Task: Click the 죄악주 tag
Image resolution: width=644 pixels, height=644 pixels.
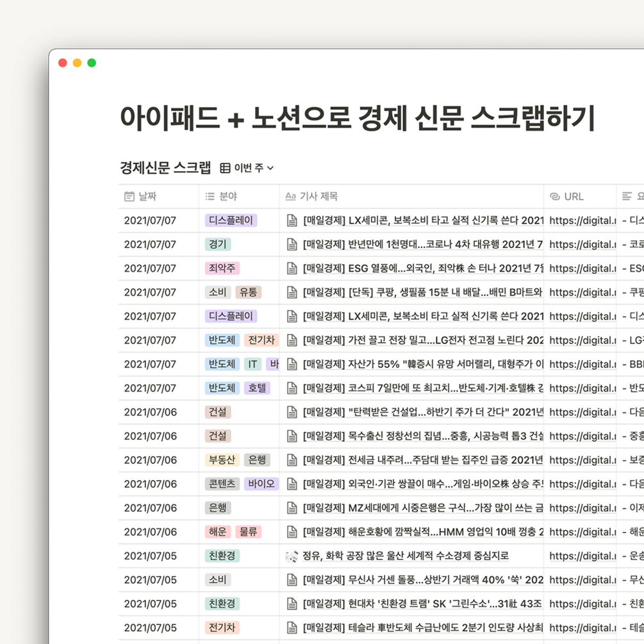Action: click(222, 268)
